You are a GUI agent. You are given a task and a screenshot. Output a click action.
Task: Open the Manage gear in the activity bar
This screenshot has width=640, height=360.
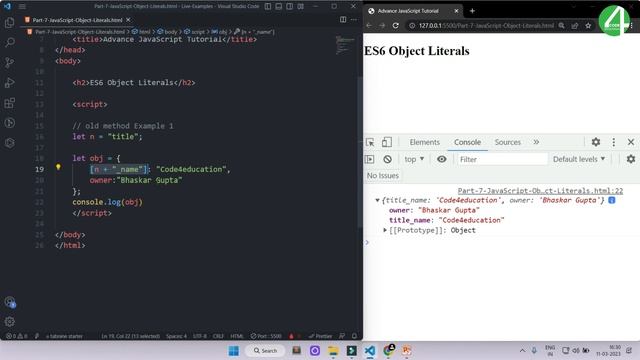tap(10, 322)
